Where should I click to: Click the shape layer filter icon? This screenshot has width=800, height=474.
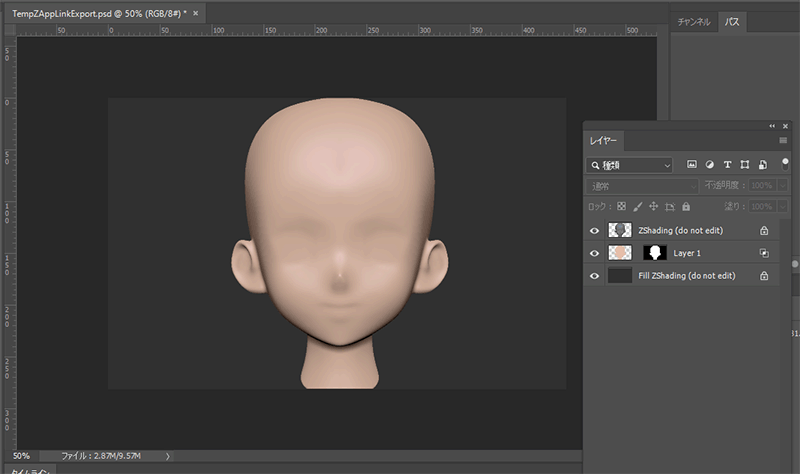744,164
